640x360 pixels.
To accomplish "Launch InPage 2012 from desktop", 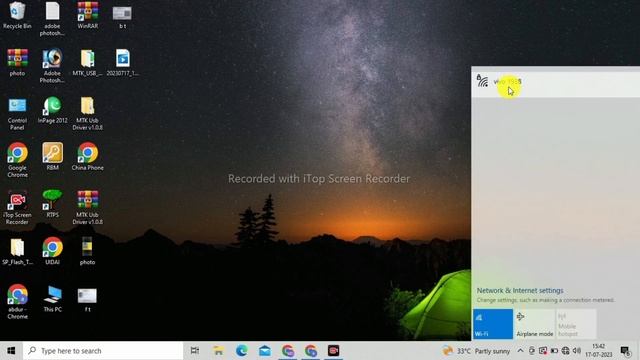I will click(x=52, y=110).
